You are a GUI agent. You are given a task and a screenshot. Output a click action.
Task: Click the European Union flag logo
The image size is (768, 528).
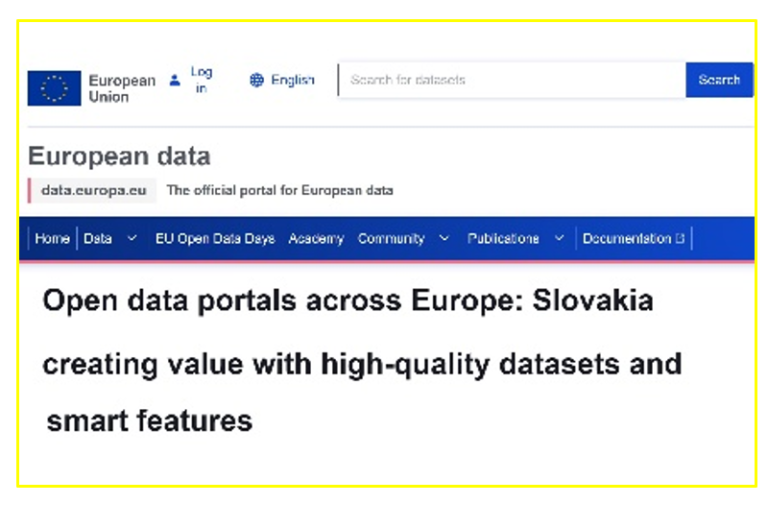(x=54, y=88)
